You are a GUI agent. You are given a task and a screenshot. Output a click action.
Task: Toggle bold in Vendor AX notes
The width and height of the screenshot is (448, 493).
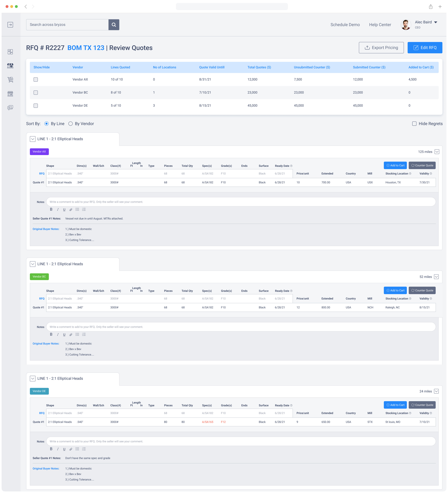[x=51, y=209]
